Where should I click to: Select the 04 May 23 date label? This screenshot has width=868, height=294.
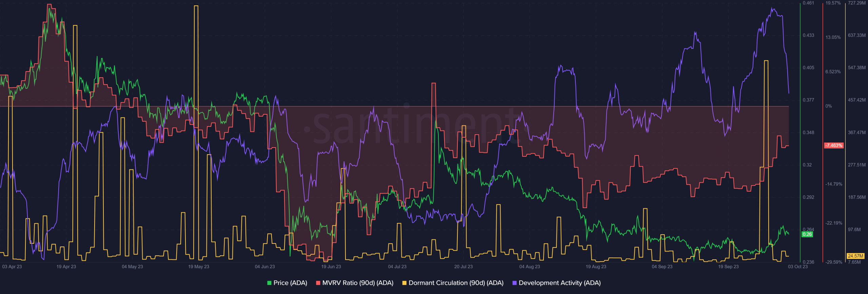(x=132, y=267)
